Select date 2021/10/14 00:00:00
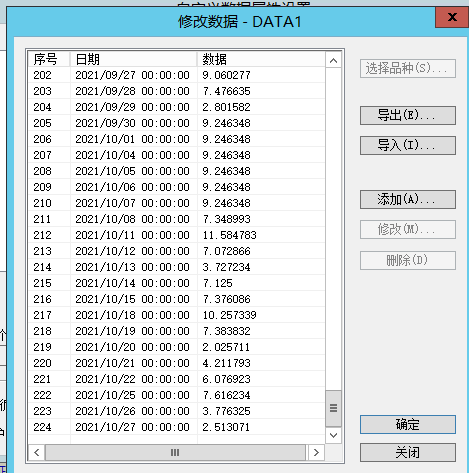 [132, 283]
